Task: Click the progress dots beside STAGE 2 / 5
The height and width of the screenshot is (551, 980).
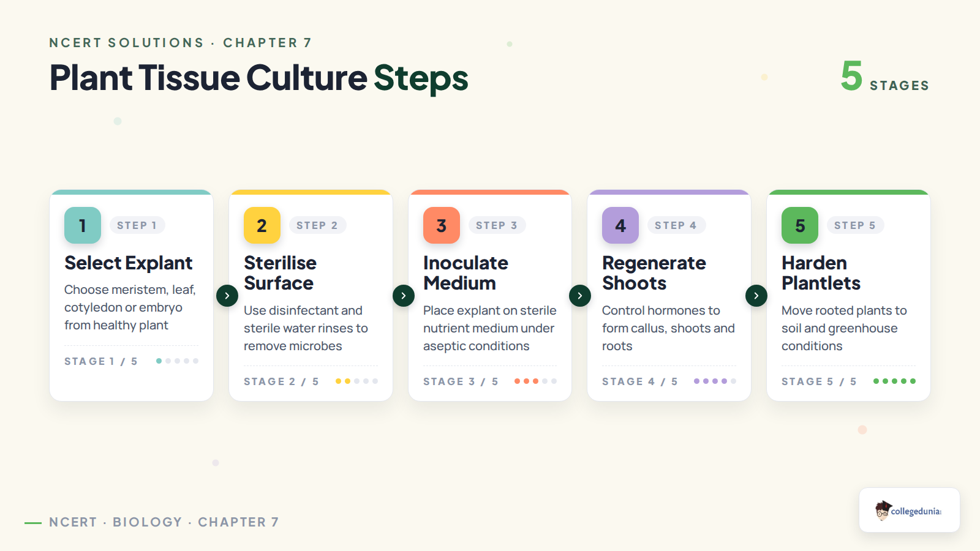Action: 356,381
